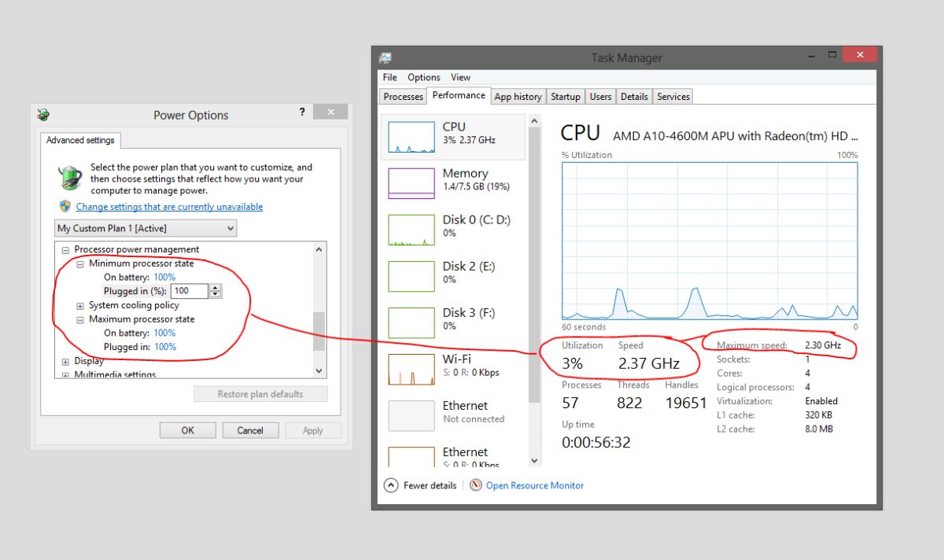This screenshot has height=560, width=944.
Task: Click the L2 cache 8.0 MB value
Action: point(819,429)
